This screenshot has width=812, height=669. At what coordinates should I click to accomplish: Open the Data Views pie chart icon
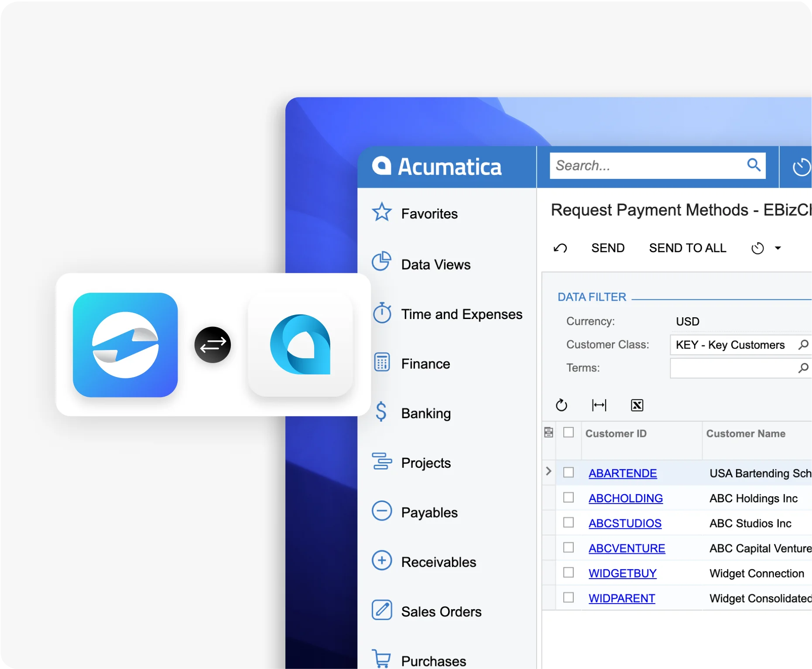[x=382, y=261]
